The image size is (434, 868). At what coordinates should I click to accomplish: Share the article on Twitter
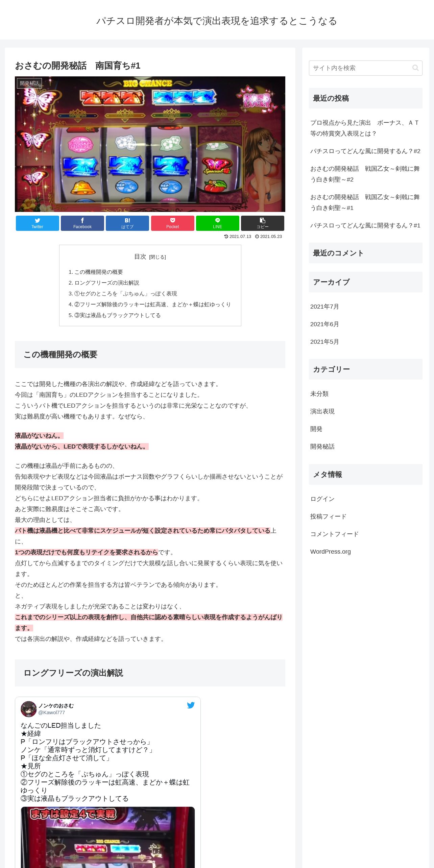(x=38, y=223)
